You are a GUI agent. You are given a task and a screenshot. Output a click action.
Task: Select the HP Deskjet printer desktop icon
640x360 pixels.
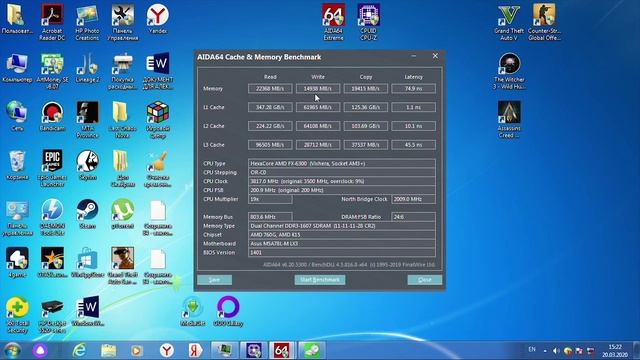click(x=52, y=315)
